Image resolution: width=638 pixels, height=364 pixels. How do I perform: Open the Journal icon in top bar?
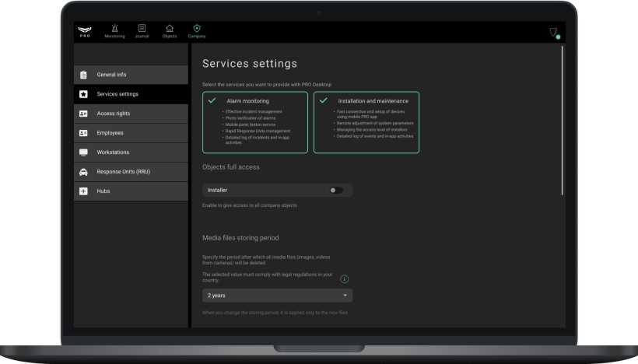pyautogui.click(x=142, y=29)
